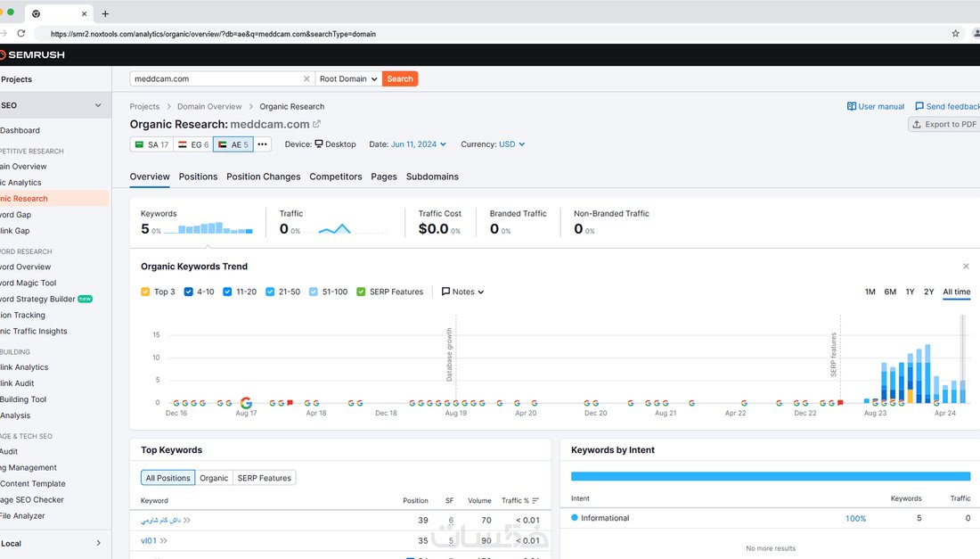Set chart range to 1Y
This screenshot has width=980, height=559.
point(910,292)
